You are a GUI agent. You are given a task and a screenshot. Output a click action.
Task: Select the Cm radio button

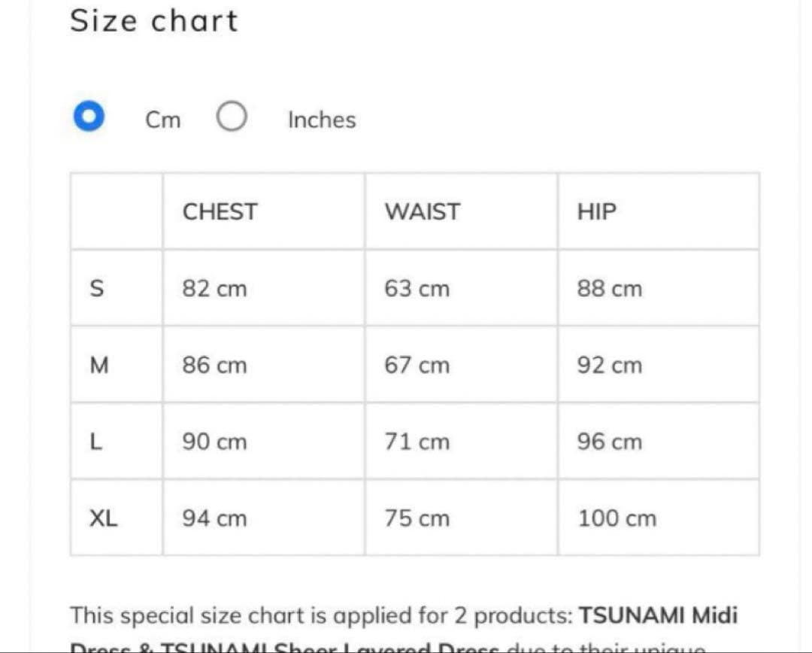89,117
